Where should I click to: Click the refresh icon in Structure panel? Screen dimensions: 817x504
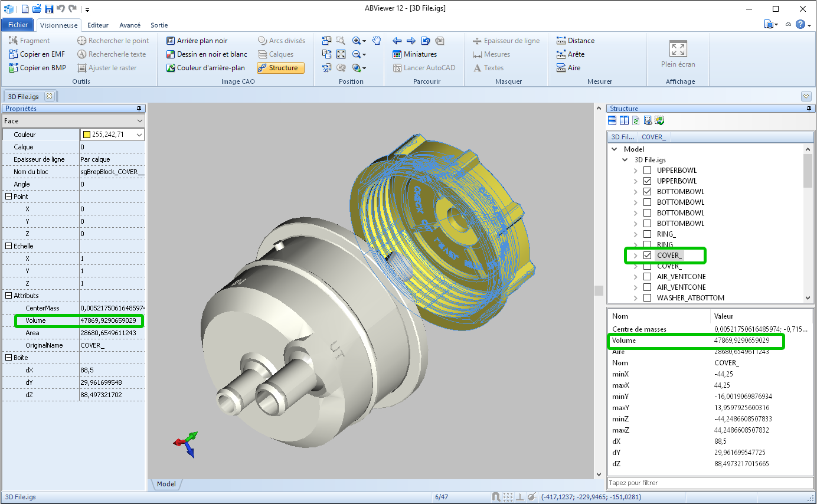[636, 120]
